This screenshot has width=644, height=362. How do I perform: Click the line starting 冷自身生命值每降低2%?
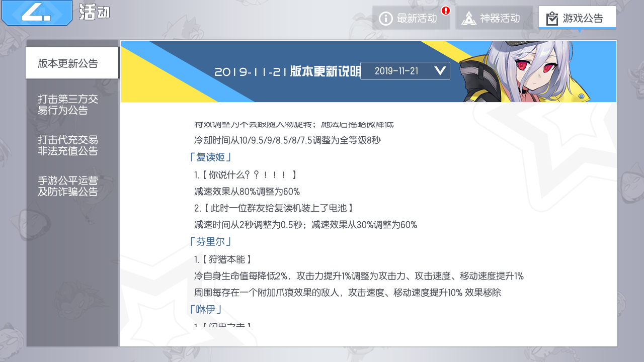point(359,276)
